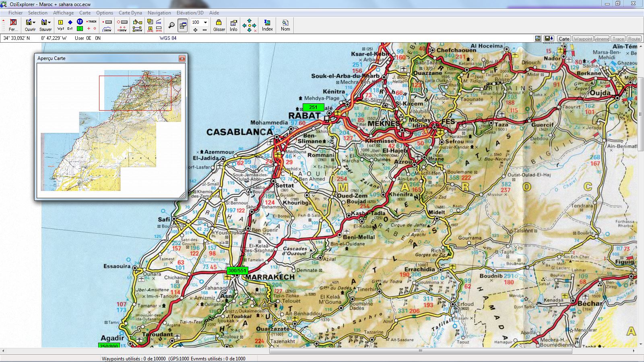Expand the Sauver dropdown arrow
Screen dimensions: 644x362
(50, 23)
